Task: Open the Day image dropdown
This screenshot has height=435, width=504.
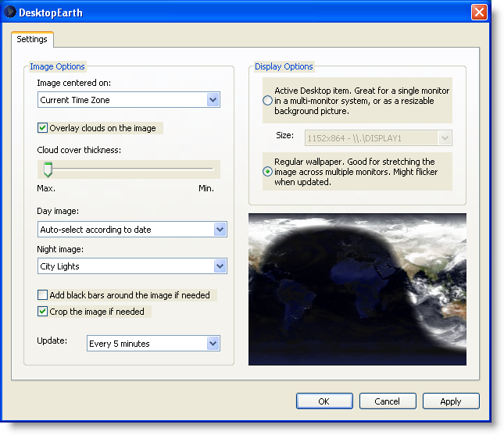Action: click(132, 230)
